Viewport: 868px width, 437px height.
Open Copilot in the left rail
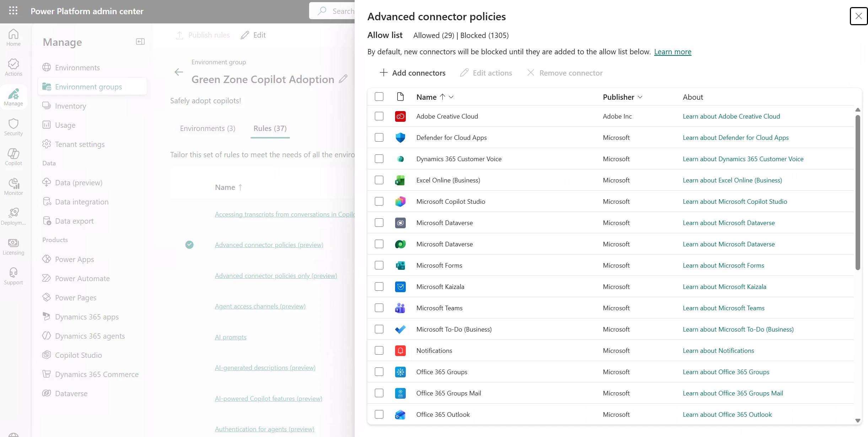14,157
